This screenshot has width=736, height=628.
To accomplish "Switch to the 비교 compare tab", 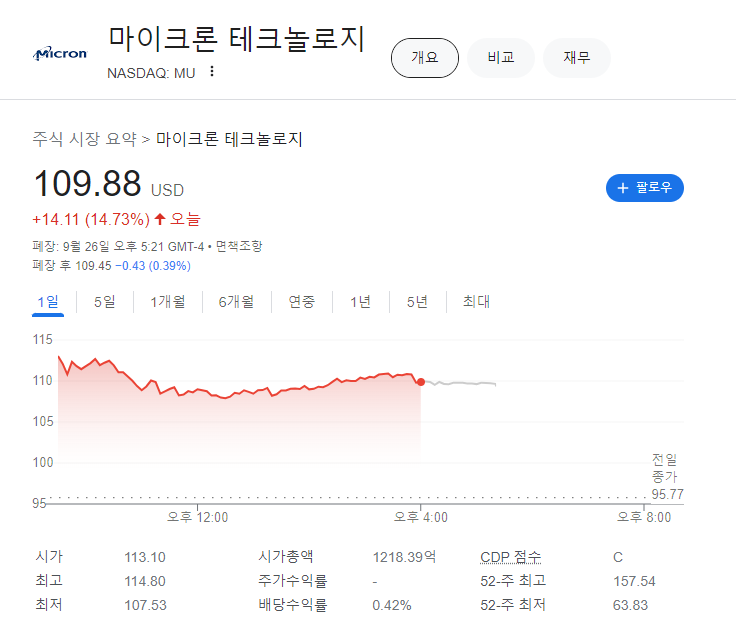I will coord(501,58).
